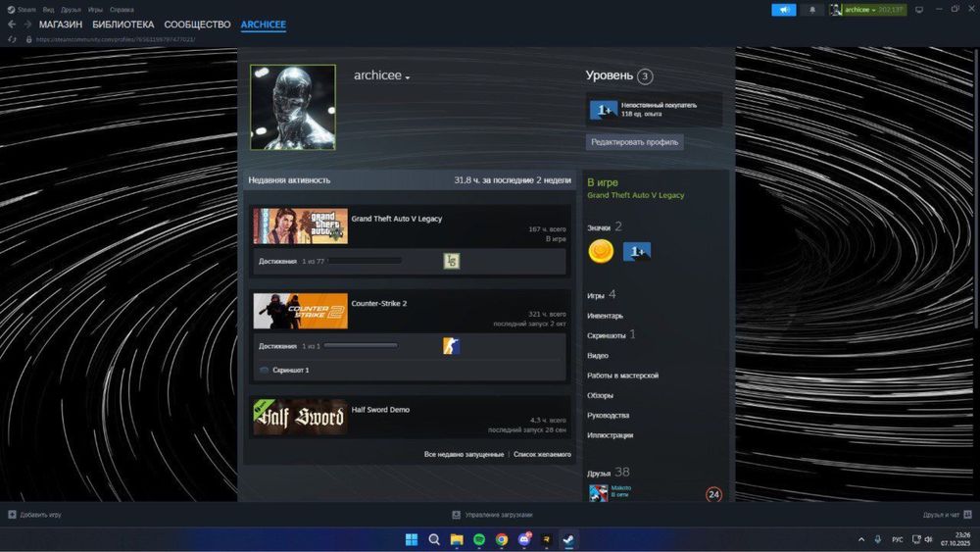
Task: Open Rockstar Games Launcher from the taskbar
Action: 546,539
